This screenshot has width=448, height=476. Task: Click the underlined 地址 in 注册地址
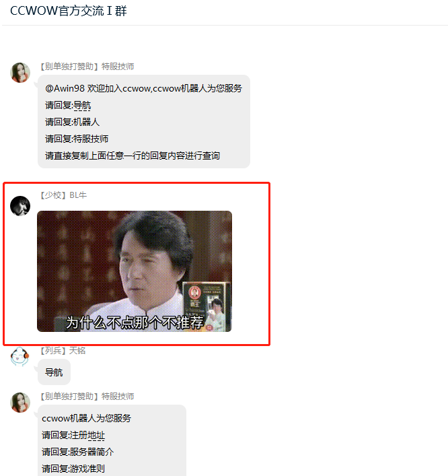click(x=96, y=436)
